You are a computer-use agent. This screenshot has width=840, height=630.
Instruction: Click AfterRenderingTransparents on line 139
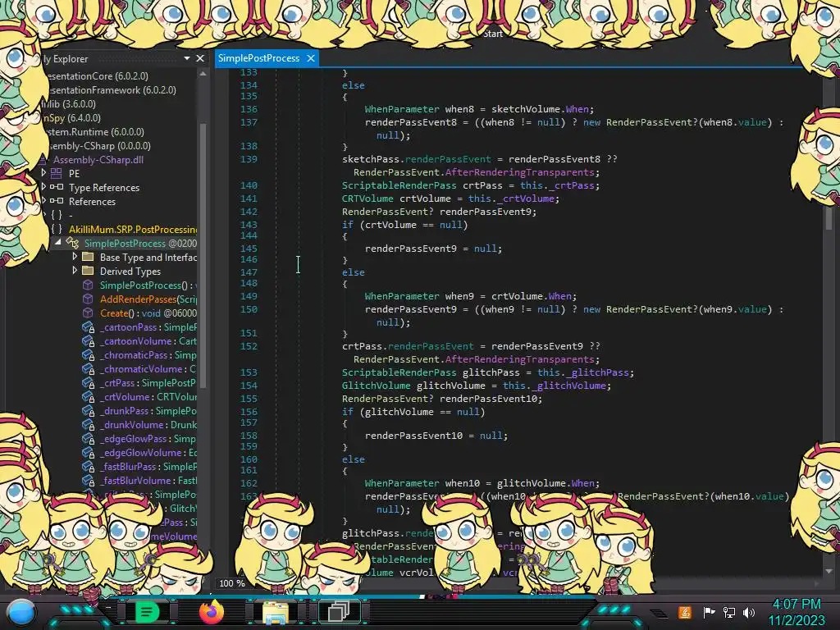[x=519, y=172]
